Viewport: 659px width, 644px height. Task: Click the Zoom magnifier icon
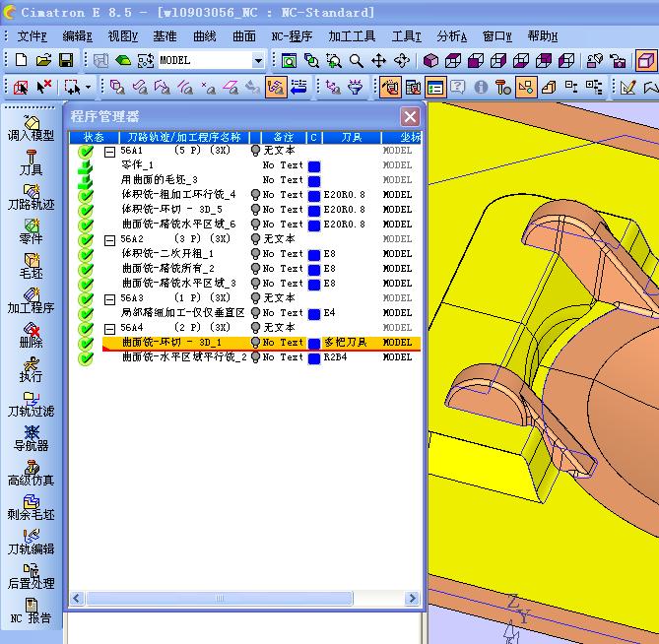357,61
